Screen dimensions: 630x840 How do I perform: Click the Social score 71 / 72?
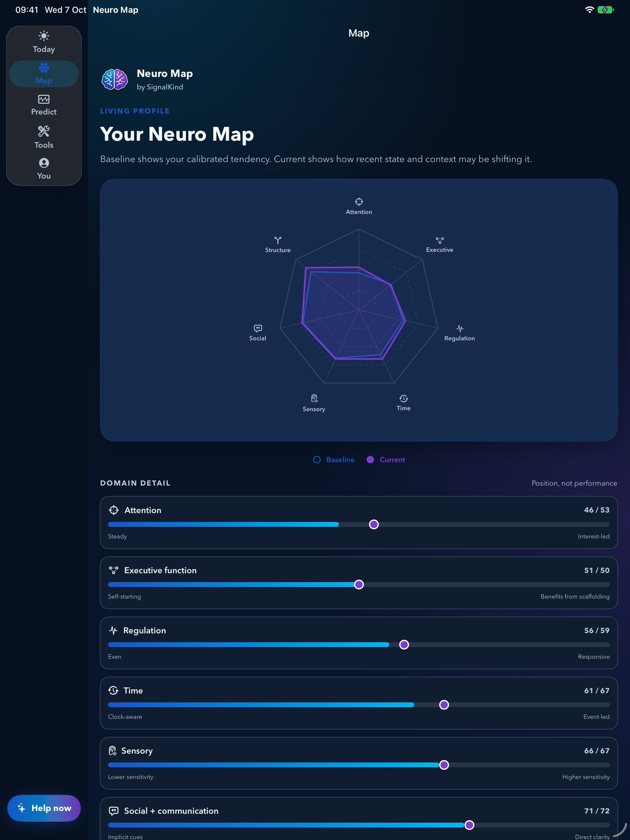pos(597,811)
